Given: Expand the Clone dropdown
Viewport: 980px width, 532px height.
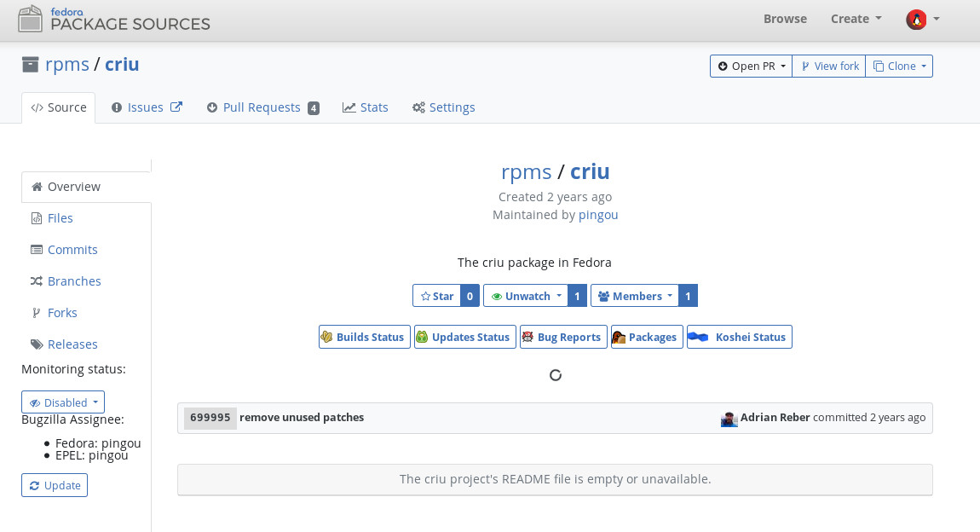Looking at the screenshot, I should [899, 66].
